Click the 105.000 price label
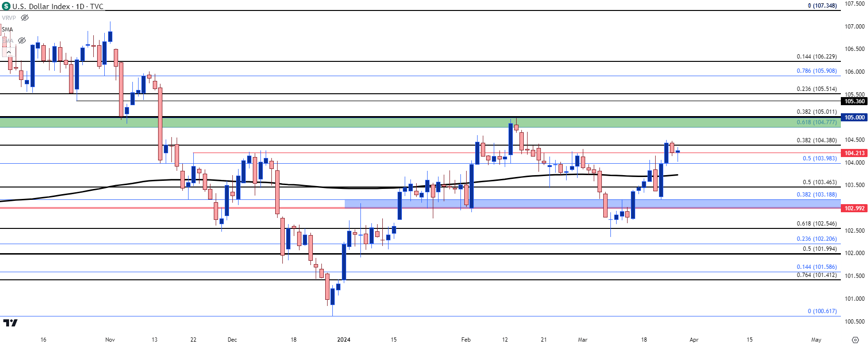The height and width of the screenshot is (345, 868). pos(854,117)
